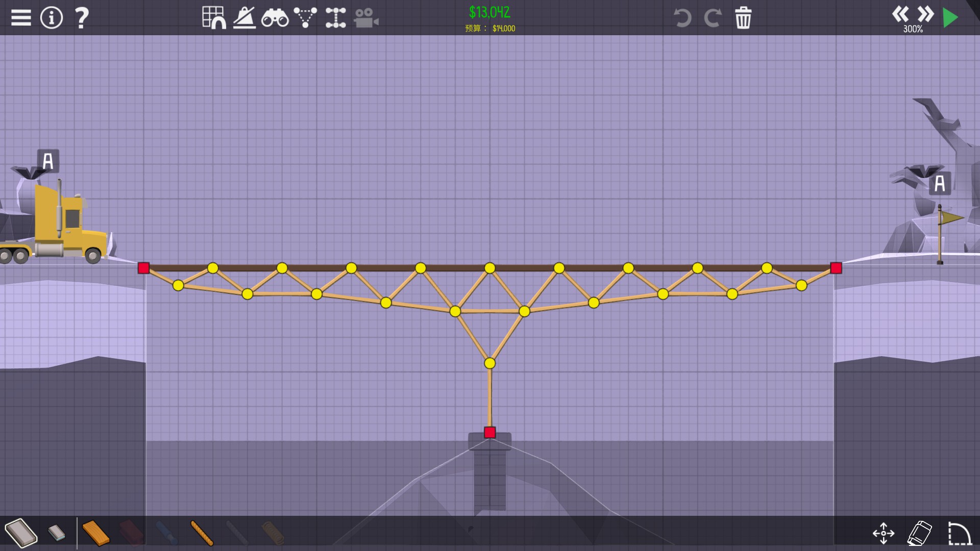
Task: Toggle the stress weight display
Action: pyautogui.click(x=244, y=18)
